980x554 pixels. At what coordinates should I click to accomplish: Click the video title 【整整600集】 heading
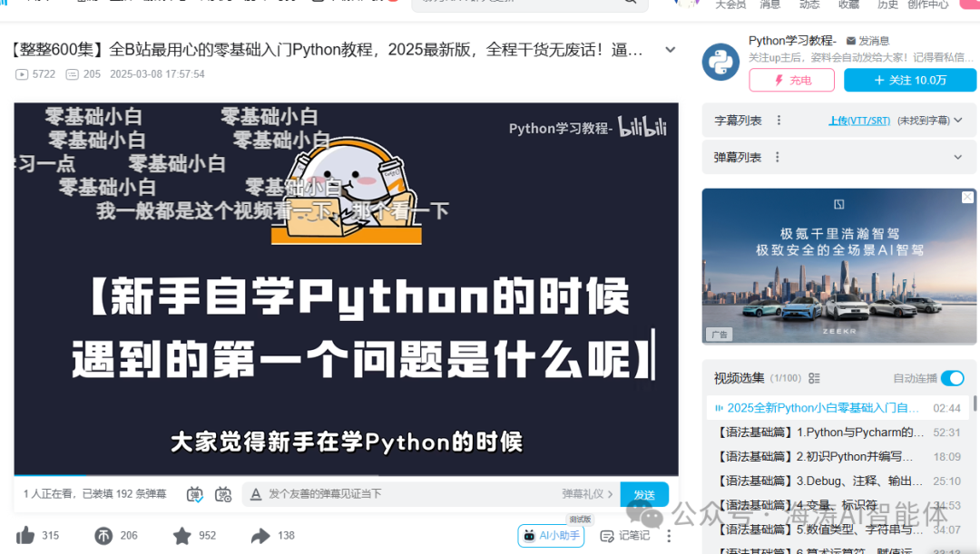(327, 49)
